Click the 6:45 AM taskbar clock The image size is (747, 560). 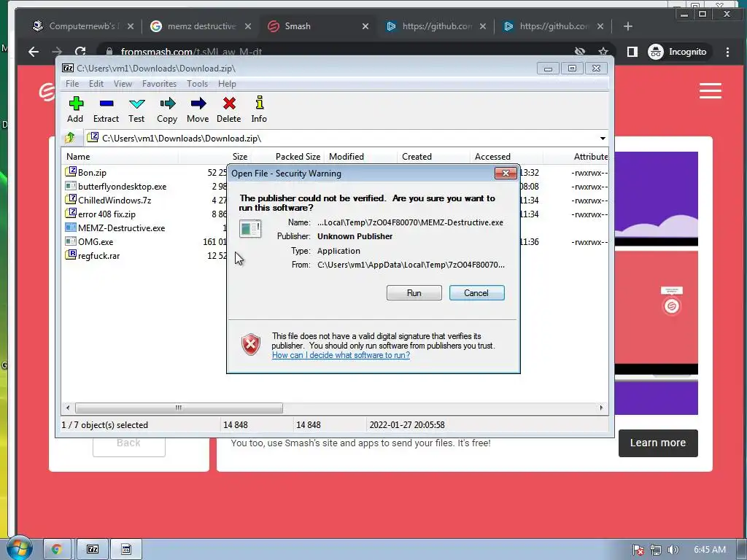click(709, 550)
